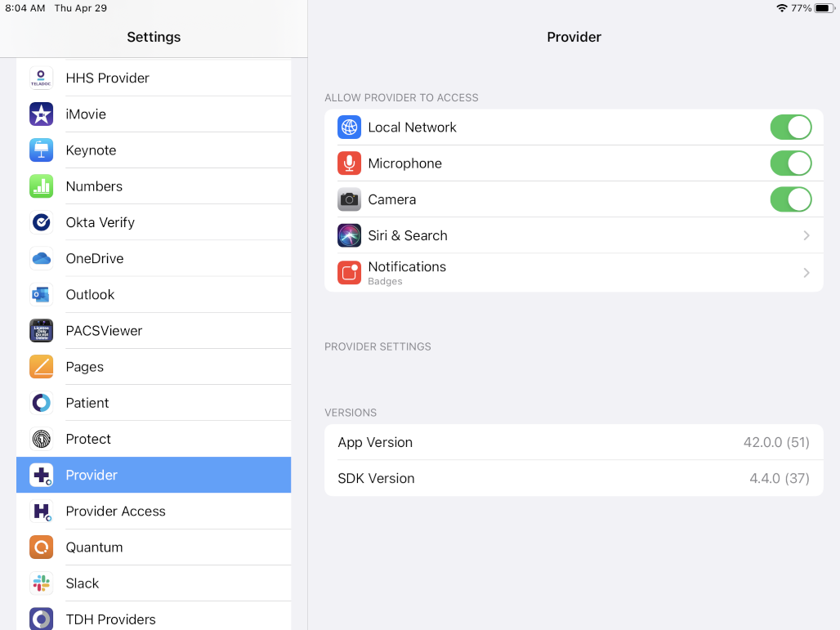Open Numbers settings row
The image size is (840, 630).
tap(154, 186)
